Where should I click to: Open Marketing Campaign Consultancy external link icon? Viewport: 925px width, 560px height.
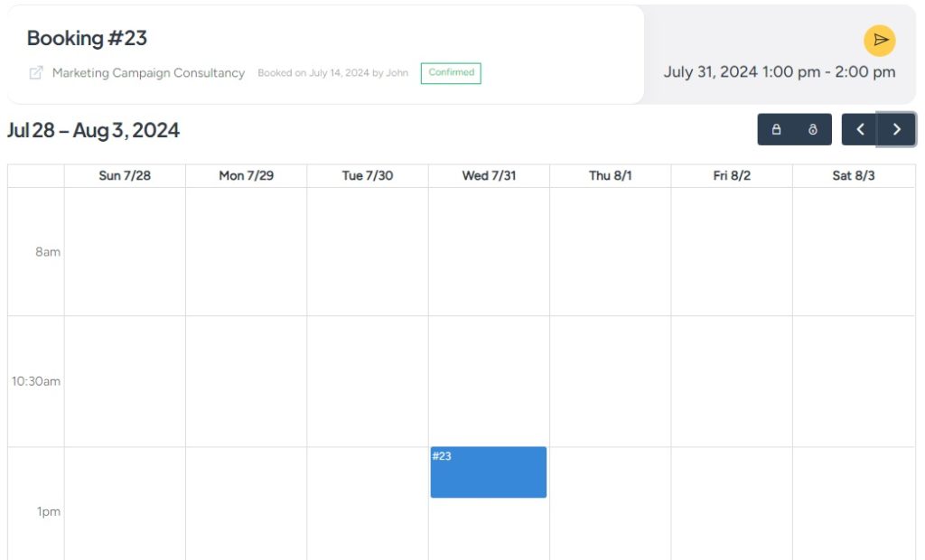click(x=33, y=73)
